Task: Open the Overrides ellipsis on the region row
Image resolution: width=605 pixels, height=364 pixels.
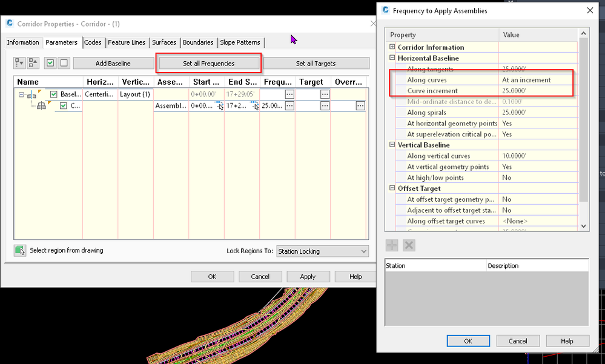Action: [361, 105]
